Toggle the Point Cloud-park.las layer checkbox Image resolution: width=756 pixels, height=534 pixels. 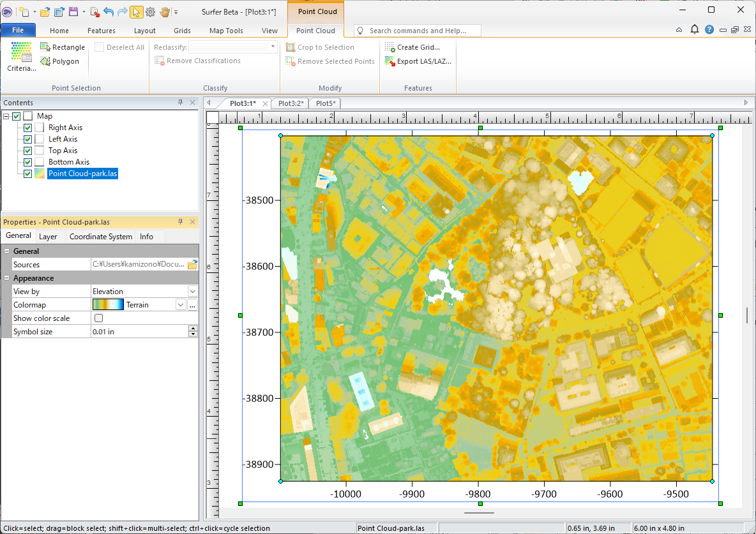pos(27,174)
